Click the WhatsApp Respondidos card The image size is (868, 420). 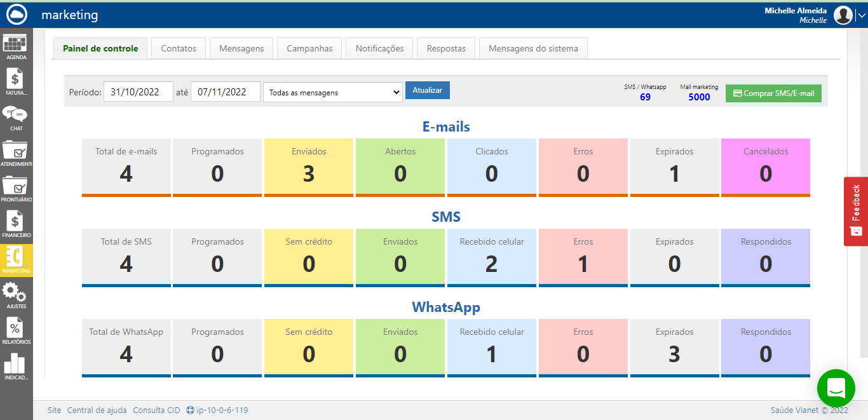(x=766, y=348)
